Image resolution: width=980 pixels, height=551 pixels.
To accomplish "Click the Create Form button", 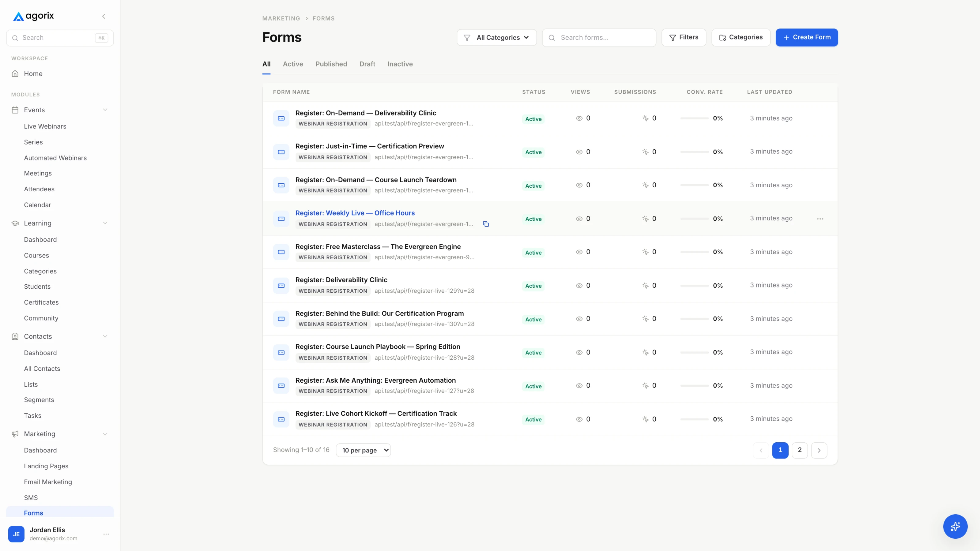I will pos(807,37).
